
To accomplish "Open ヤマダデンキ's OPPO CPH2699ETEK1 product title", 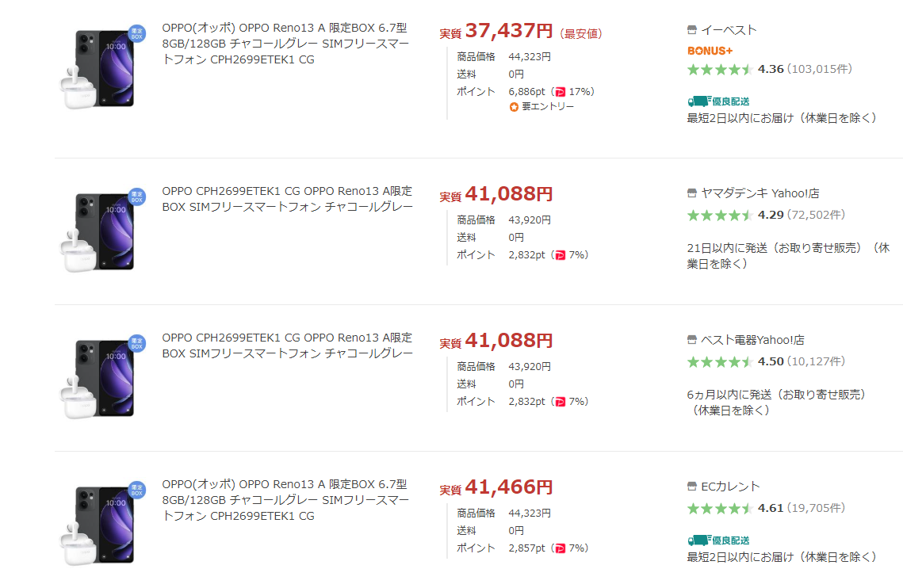I will (x=287, y=199).
